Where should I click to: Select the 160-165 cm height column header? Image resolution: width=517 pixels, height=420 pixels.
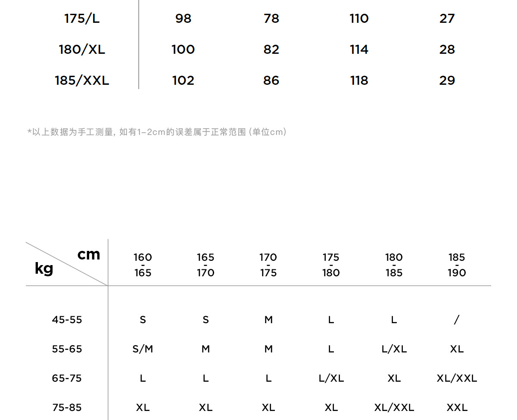tap(143, 265)
